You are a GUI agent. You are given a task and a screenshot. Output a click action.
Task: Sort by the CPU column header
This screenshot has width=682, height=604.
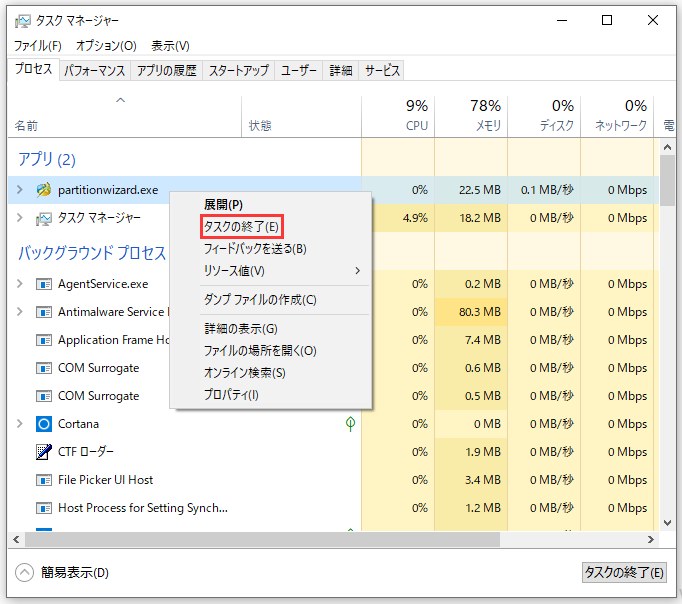398,115
